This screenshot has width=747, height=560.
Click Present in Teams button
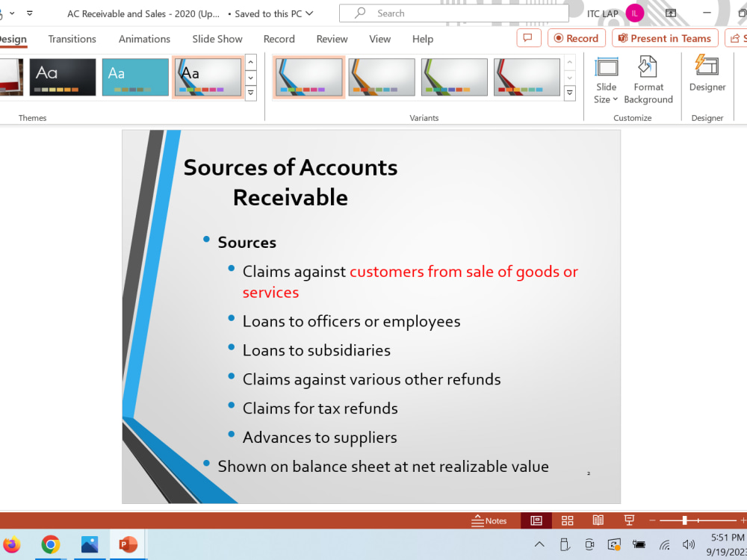(665, 38)
